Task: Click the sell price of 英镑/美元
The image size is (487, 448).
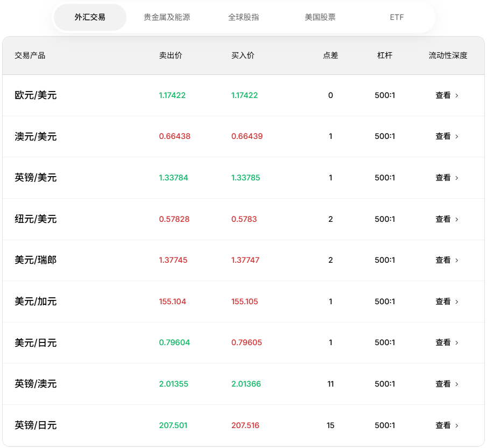Action: (174, 178)
